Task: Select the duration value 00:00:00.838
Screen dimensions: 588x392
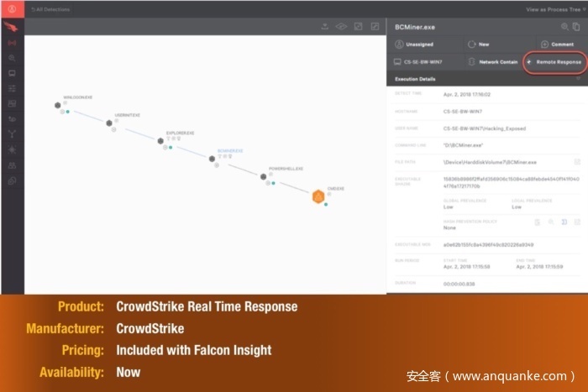Action: [x=459, y=284]
